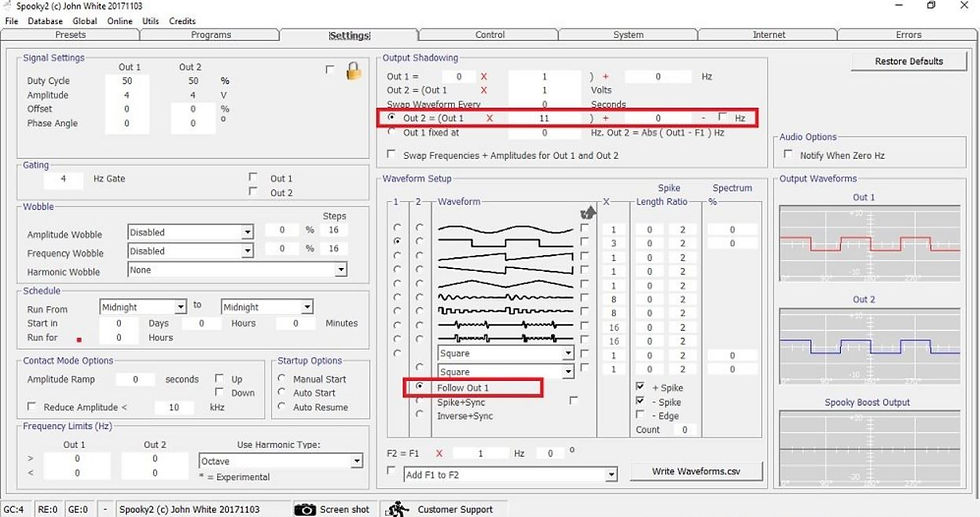Click the camera icon next to Screen shot
This screenshot has height=517, width=980.
pyautogui.click(x=305, y=509)
